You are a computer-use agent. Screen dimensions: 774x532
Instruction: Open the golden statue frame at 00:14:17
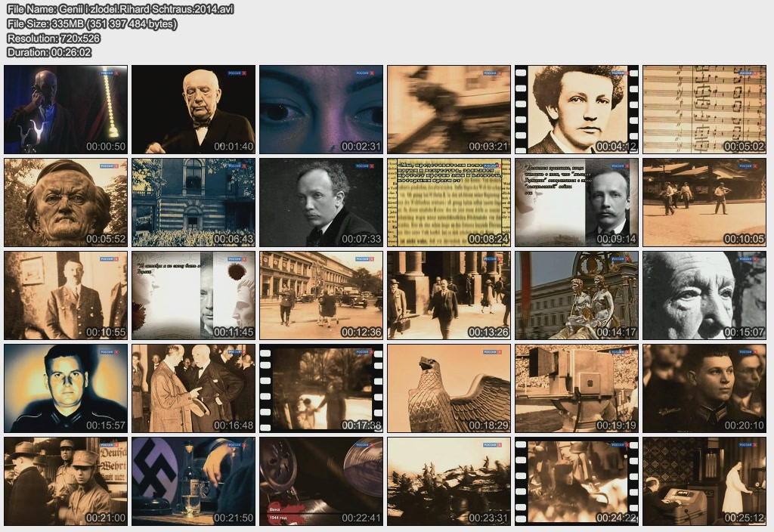577,295
